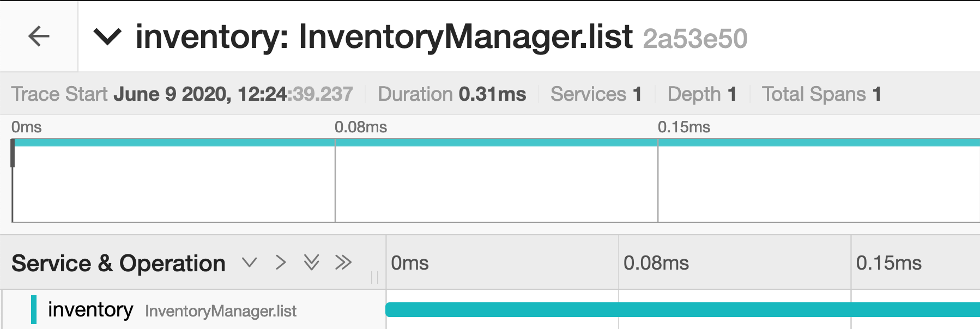Viewport: 980px width, 329px height.
Task: Collapse one level with single right chevron
Action: click(281, 263)
